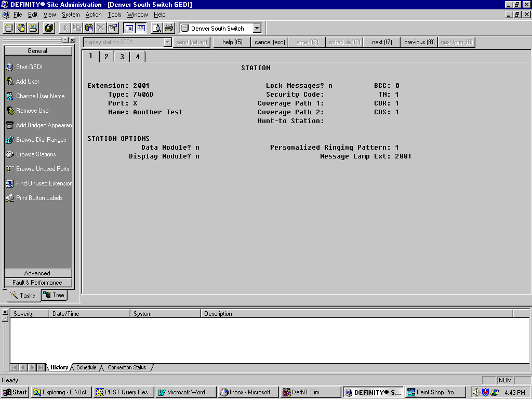Select the History log tab
The height and width of the screenshot is (399, 532).
pyautogui.click(x=59, y=367)
